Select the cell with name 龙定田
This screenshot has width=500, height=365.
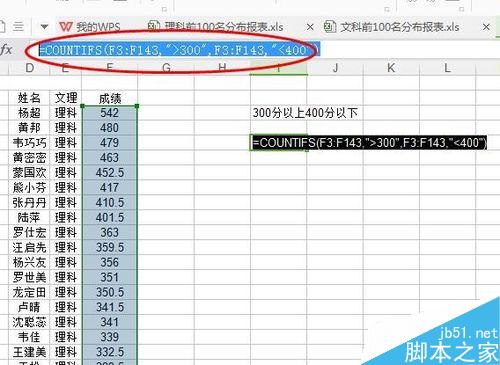[x=29, y=292]
